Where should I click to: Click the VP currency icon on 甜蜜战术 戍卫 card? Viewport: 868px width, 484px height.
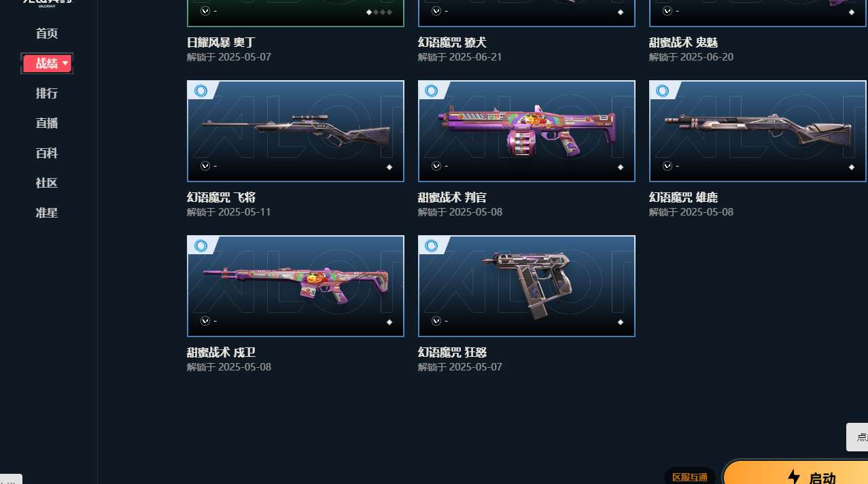pyautogui.click(x=205, y=321)
